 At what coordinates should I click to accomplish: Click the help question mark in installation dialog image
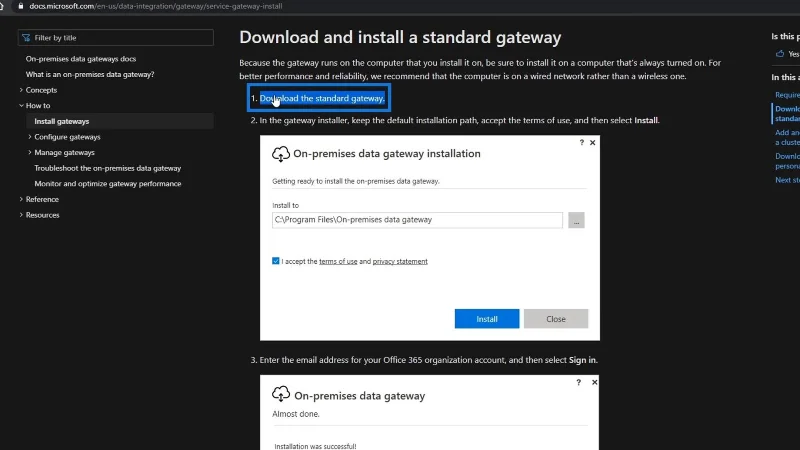[x=582, y=142]
